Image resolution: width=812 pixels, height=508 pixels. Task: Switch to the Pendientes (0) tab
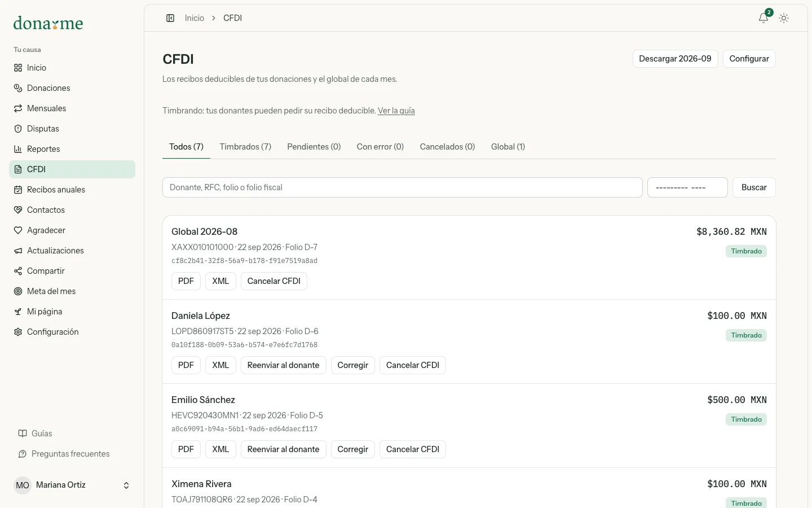pos(314,147)
